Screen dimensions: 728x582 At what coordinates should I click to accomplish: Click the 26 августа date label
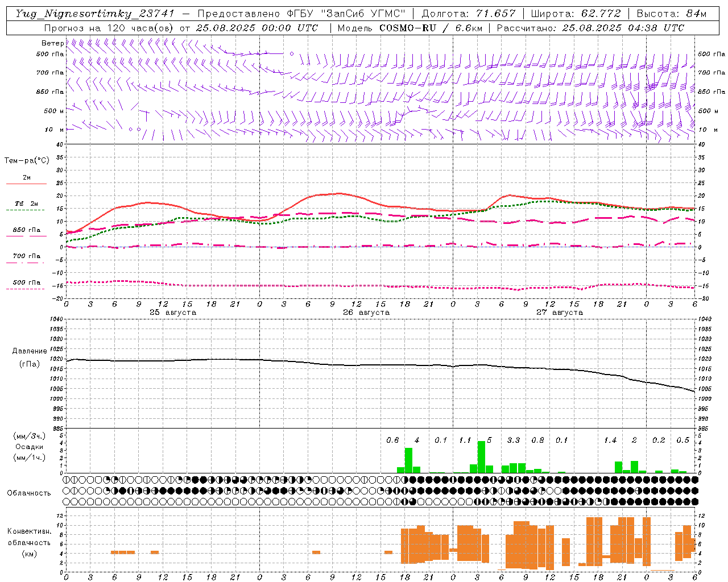(366, 313)
